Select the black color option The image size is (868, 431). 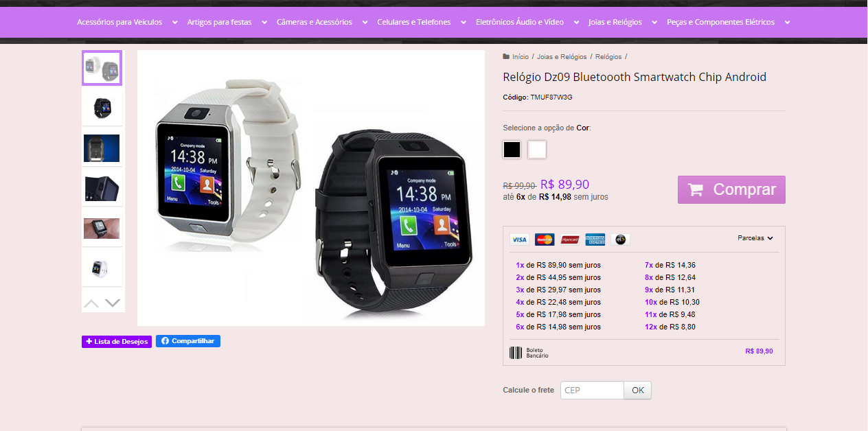(x=512, y=150)
